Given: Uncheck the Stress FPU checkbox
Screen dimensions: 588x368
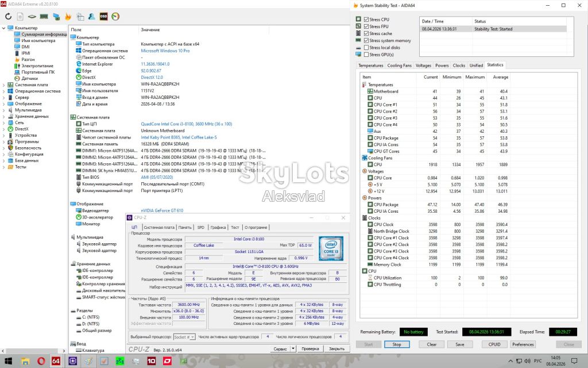Looking at the screenshot, I should point(366,26).
